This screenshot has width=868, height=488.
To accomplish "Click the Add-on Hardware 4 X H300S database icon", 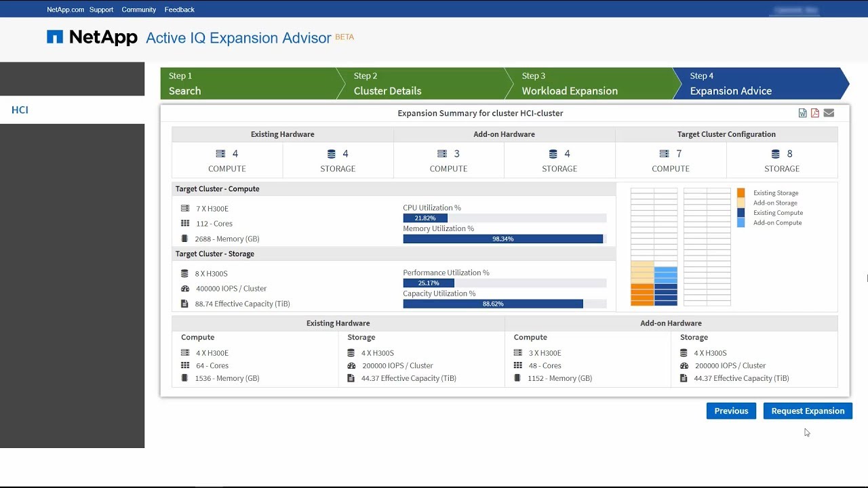I will pyautogui.click(x=684, y=352).
